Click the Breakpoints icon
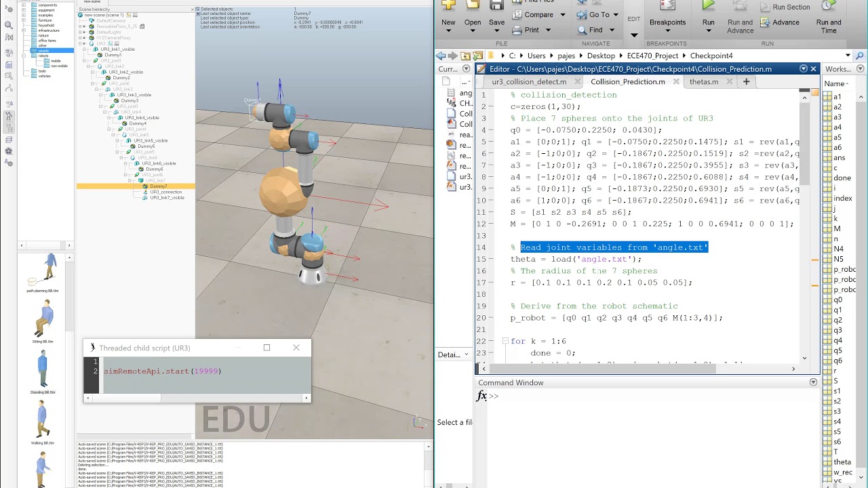The image size is (868, 488). (x=667, y=5)
